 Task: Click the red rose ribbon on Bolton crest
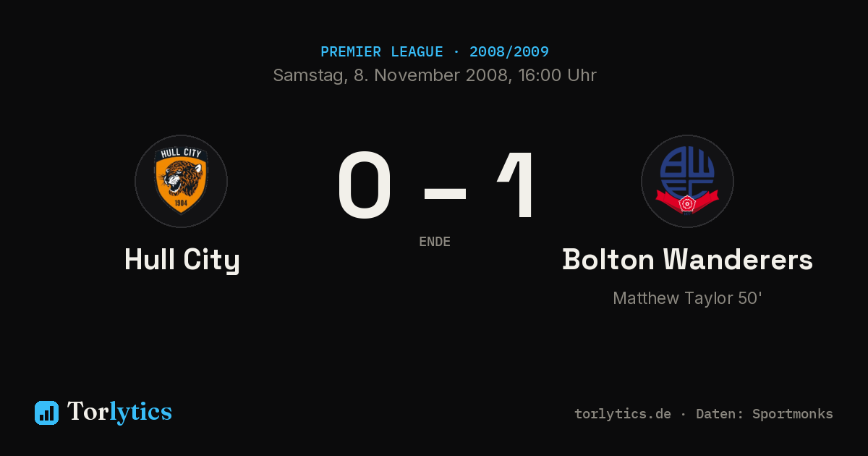pos(687,200)
